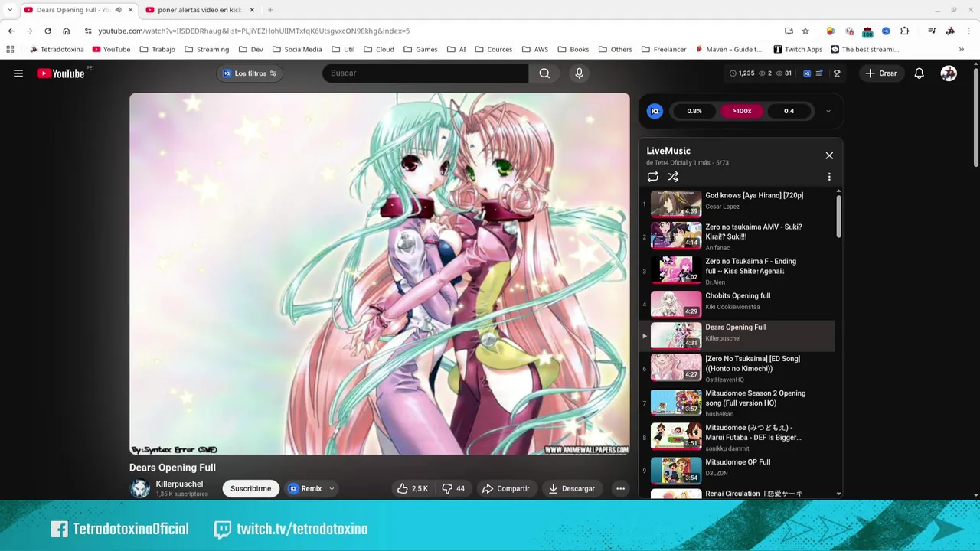Start voice search with microphone icon
This screenshot has height=551, width=980.
[579, 73]
